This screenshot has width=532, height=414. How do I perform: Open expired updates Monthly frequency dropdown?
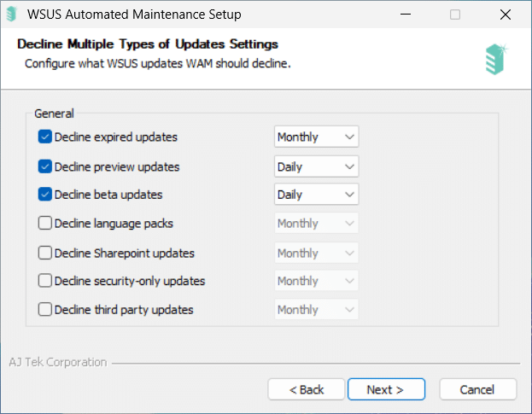(316, 137)
